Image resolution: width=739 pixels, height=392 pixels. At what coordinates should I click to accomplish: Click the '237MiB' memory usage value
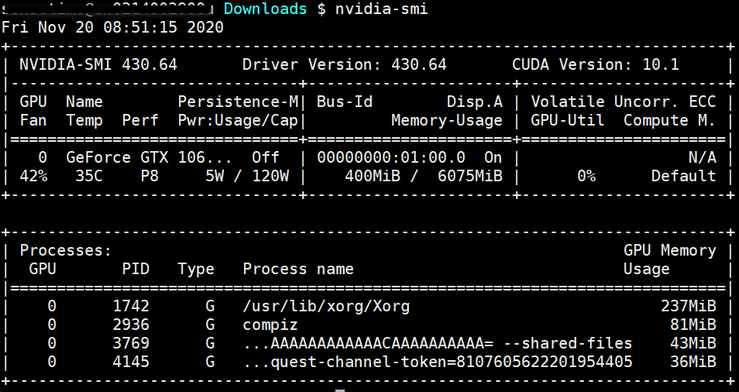[688, 306]
